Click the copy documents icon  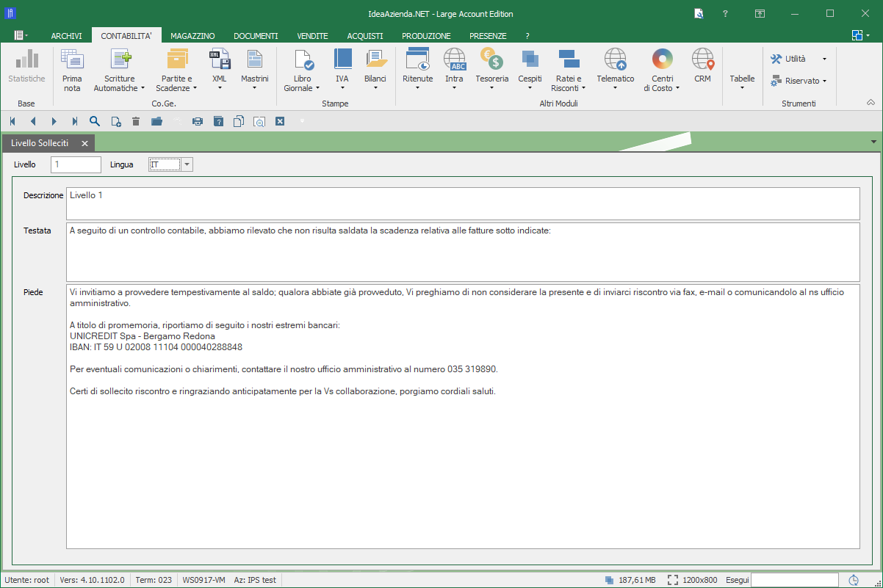click(x=239, y=121)
